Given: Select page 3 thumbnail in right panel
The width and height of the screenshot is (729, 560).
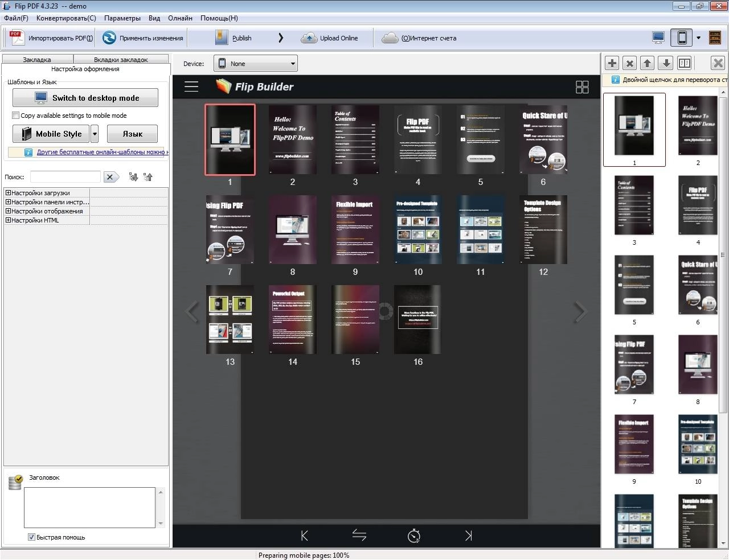Looking at the screenshot, I should click(634, 205).
